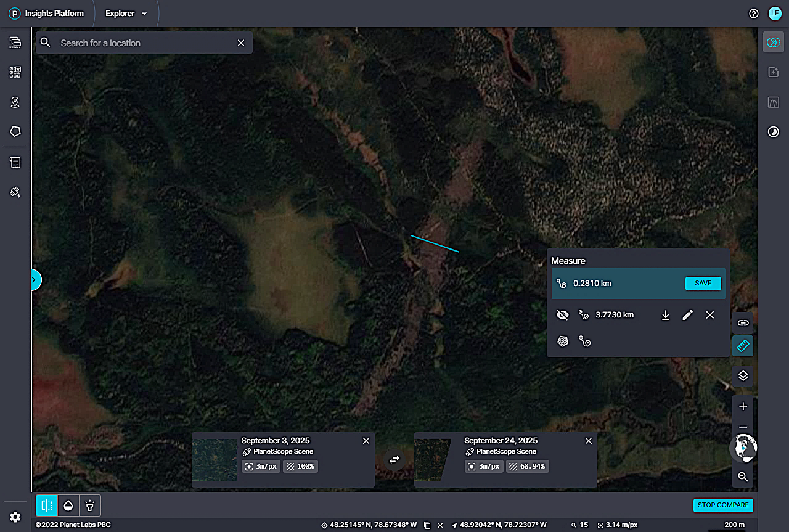The image size is (789, 532).
Task: Save the 0.2810 km measurement
Action: point(703,284)
